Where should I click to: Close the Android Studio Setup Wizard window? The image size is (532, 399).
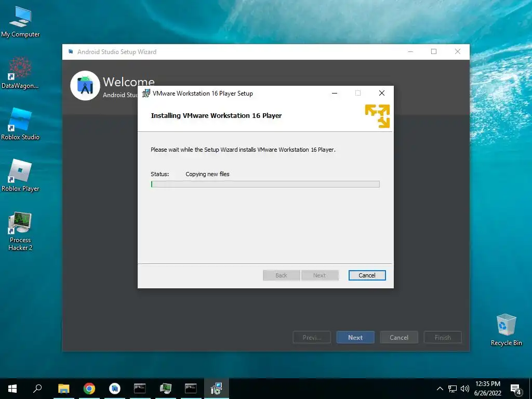point(457,51)
